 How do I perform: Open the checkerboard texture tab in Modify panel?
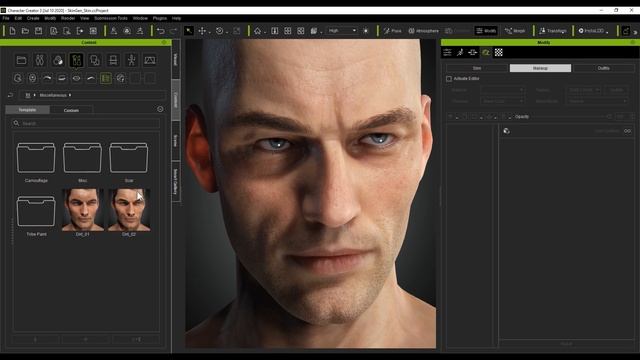[499, 52]
